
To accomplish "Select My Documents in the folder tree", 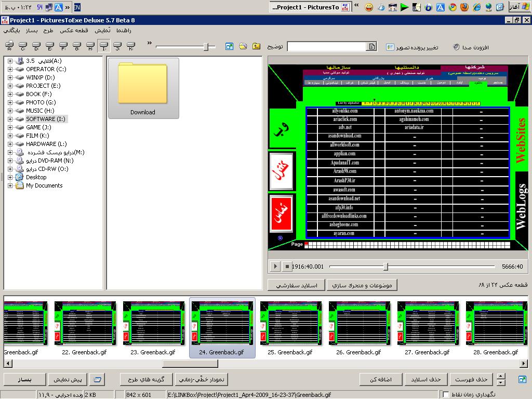I will 44,185.
